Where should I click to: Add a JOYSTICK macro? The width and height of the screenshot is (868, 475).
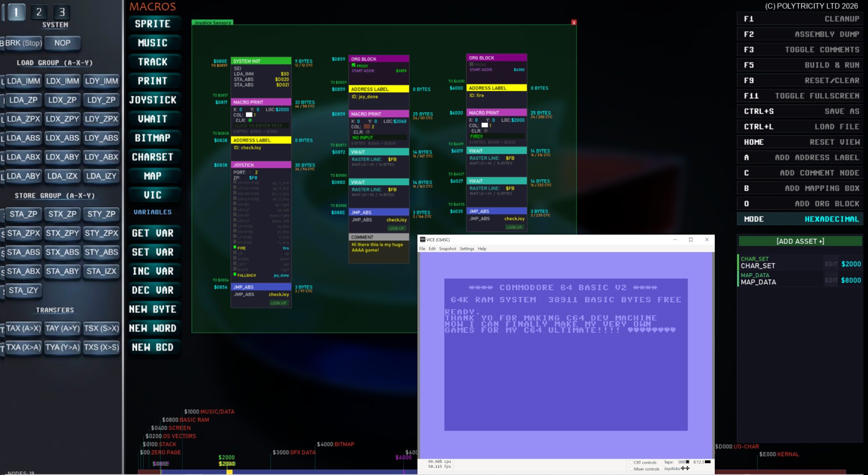tap(153, 100)
